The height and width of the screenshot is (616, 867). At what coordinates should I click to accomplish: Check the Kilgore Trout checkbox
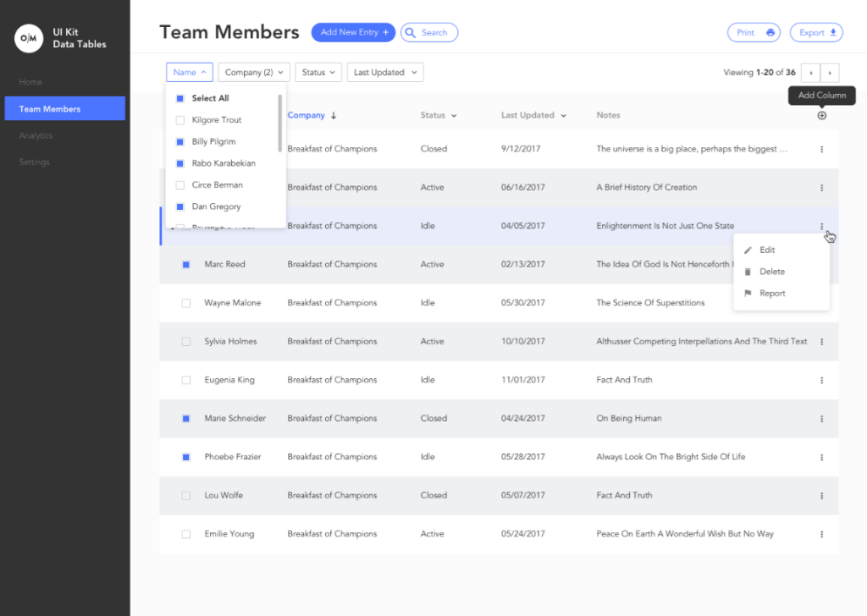click(x=179, y=119)
